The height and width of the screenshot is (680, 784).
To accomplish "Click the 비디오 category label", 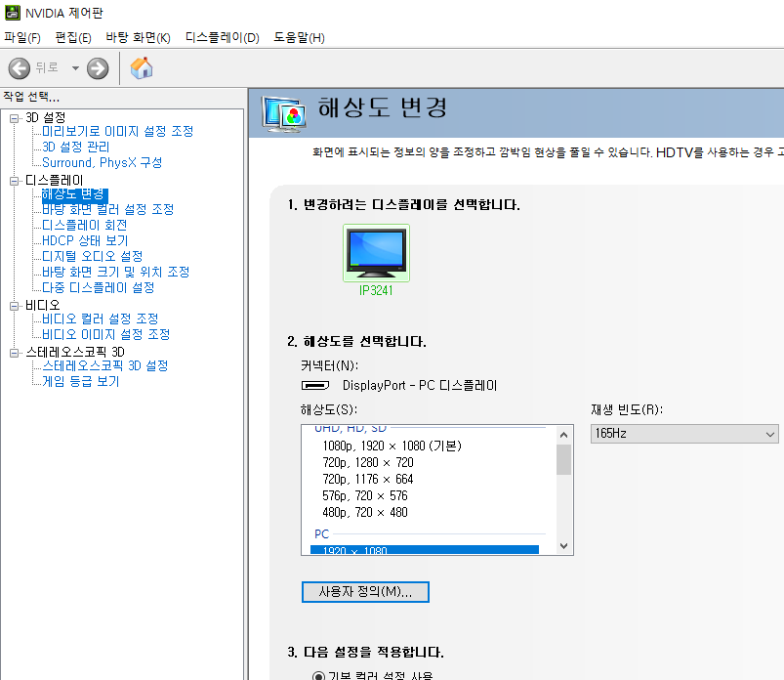I will [x=43, y=306].
